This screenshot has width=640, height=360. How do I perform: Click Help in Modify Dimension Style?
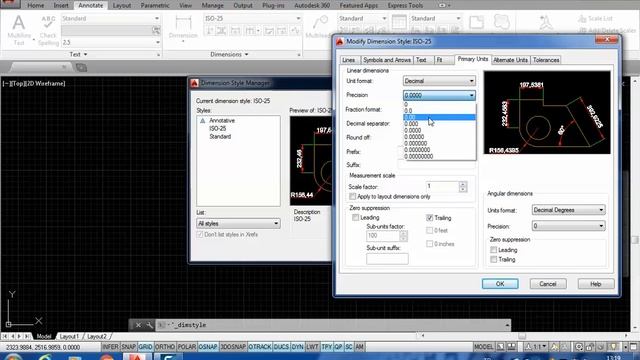pos(596,284)
